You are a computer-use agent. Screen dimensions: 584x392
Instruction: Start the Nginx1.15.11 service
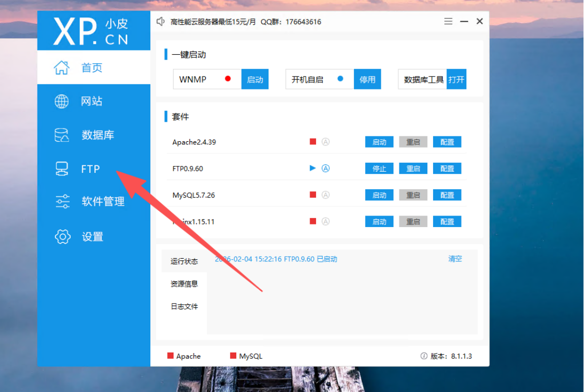point(379,222)
